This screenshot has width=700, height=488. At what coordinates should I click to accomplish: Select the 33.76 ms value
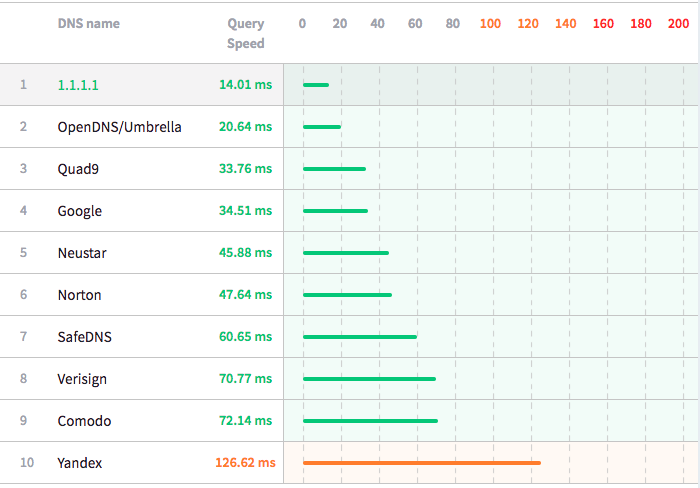(x=246, y=168)
